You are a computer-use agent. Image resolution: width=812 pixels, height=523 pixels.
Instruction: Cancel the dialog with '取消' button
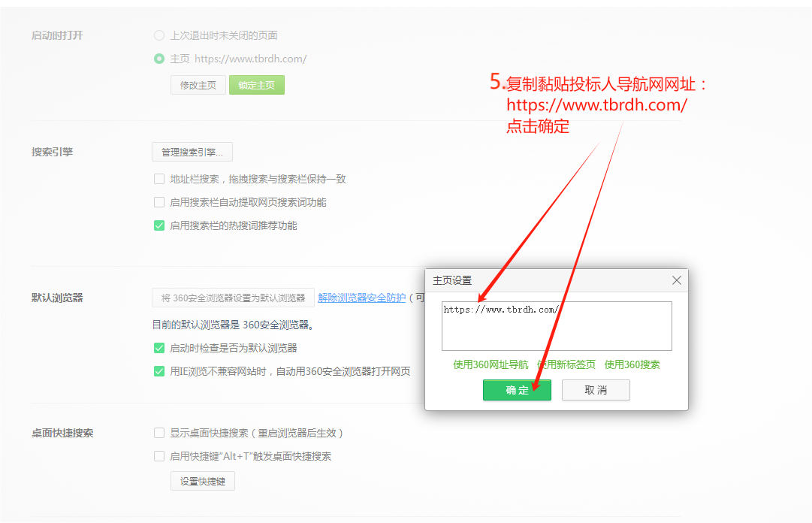(x=596, y=390)
